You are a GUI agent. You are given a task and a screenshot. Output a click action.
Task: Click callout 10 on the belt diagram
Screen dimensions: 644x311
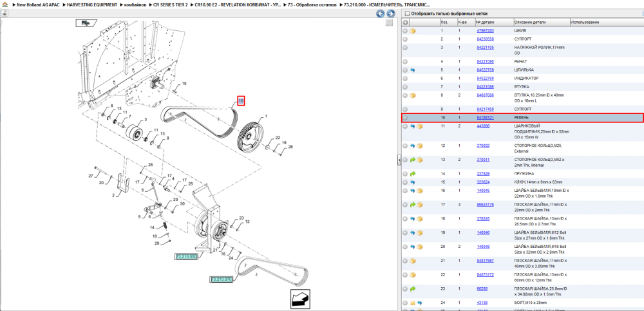click(x=241, y=100)
